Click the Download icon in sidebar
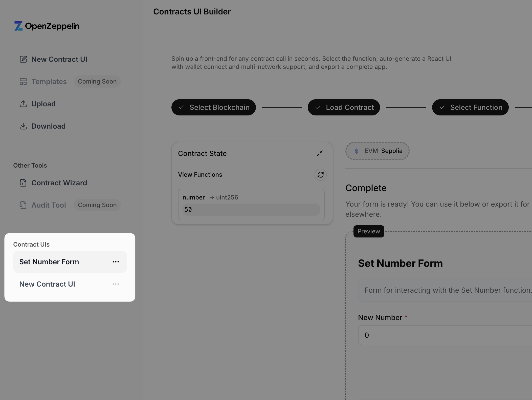 point(23,126)
